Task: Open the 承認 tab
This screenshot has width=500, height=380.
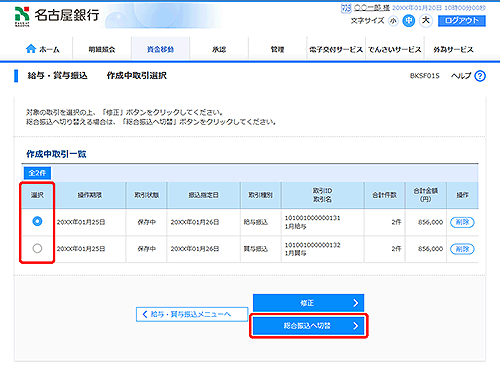Action: 219,49
